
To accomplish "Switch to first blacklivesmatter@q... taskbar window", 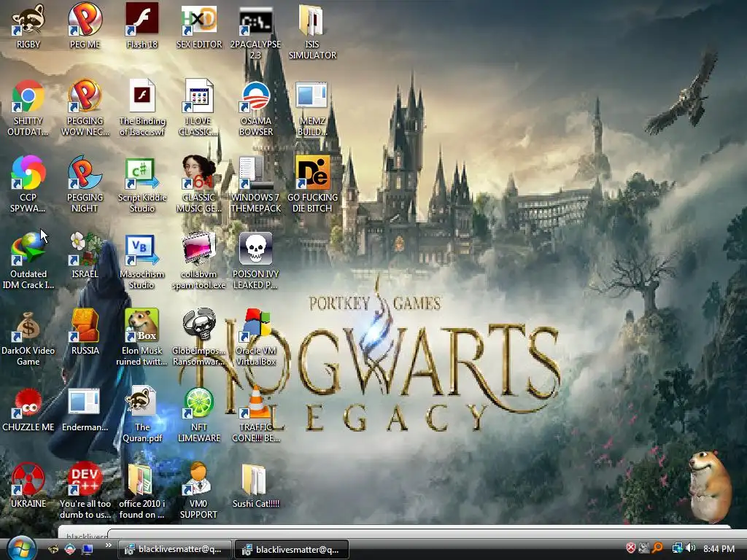I will coord(174,549).
